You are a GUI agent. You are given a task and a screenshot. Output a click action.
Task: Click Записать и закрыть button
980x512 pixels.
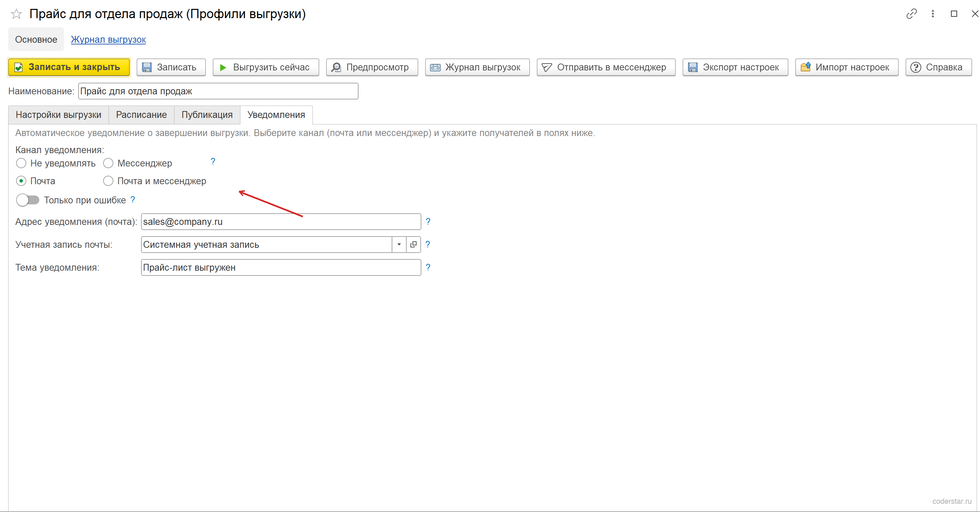click(x=69, y=67)
